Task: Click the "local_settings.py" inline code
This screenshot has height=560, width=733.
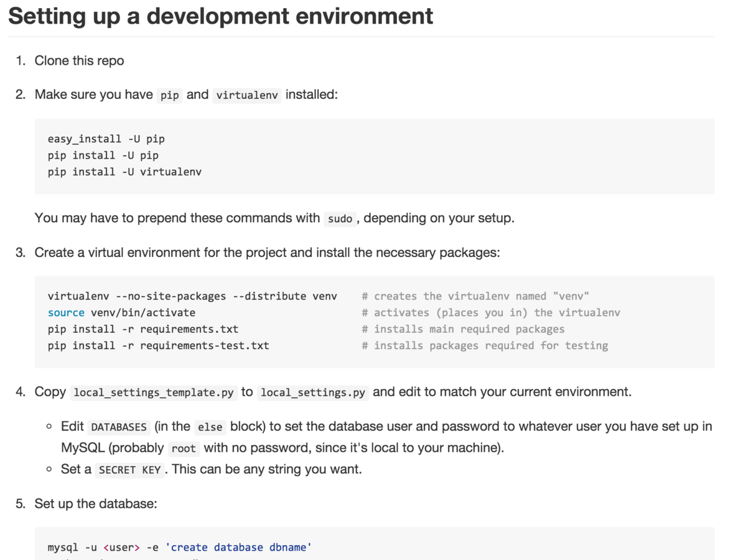Action: pos(313,393)
